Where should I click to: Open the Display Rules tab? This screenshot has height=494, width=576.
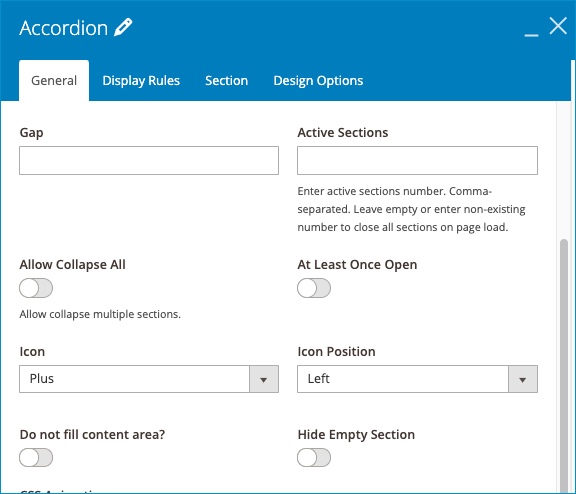point(141,80)
